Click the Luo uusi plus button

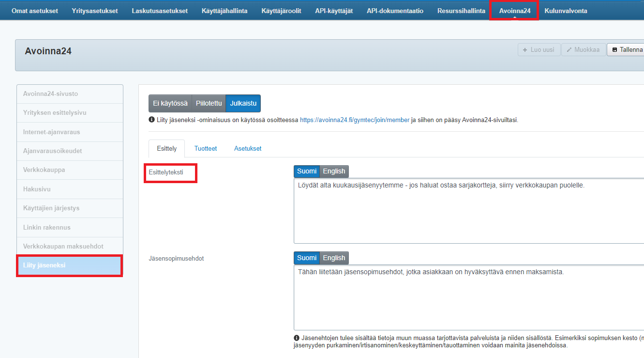[x=539, y=50]
